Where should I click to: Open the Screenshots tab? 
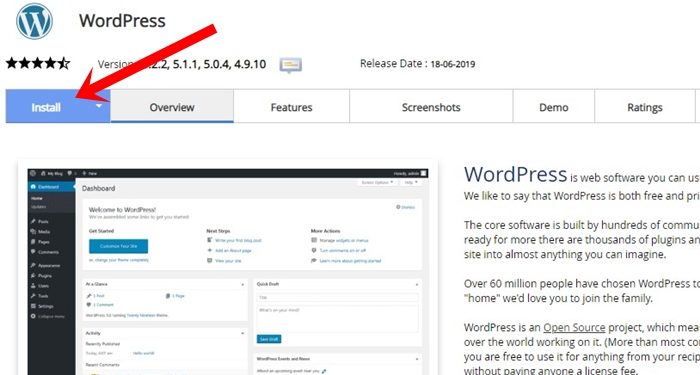[431, 107]
